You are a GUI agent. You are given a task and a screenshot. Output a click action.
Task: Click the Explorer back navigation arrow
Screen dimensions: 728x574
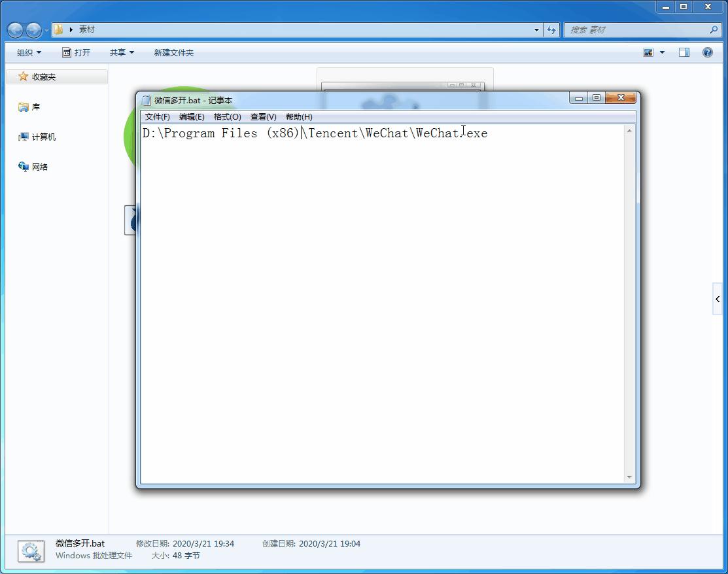[x=15, y=30]
